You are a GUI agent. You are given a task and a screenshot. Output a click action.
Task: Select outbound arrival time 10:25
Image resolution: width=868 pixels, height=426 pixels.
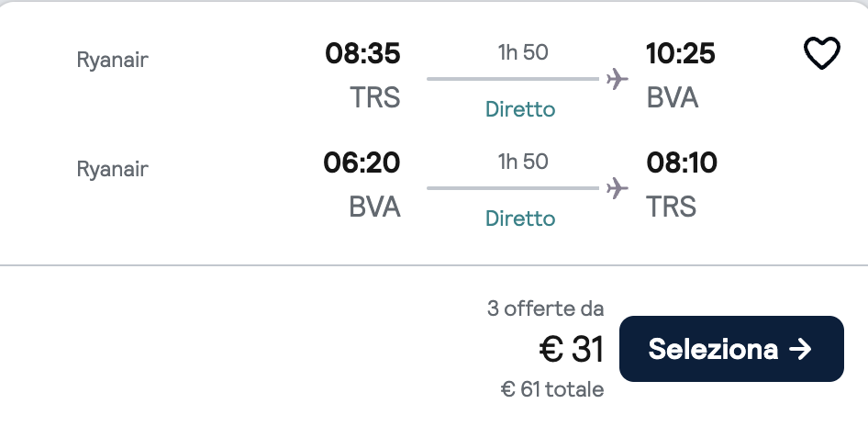[680, 54]
